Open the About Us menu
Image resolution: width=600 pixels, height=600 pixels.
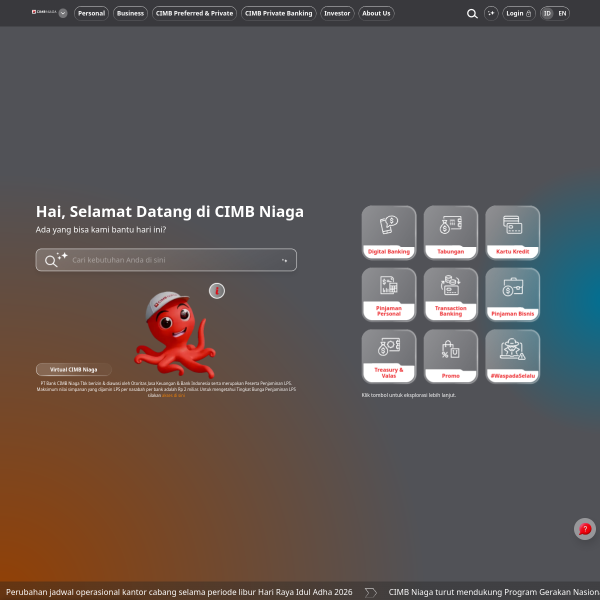(x=376, y=13)
